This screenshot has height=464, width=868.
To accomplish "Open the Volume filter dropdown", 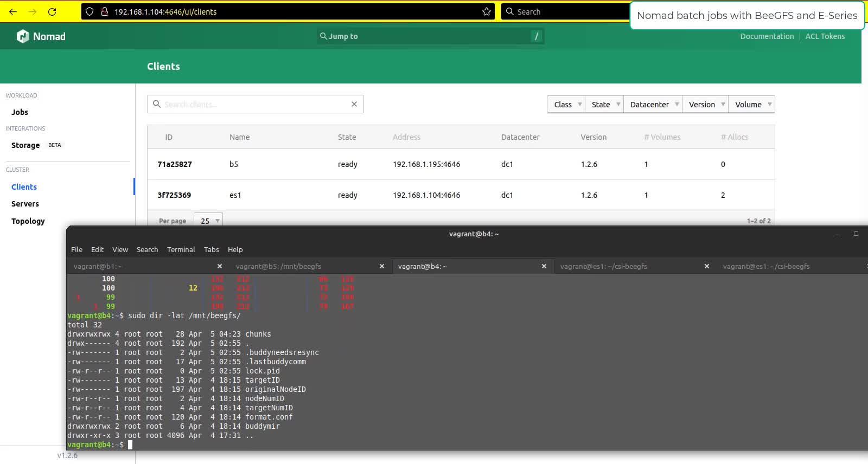I will 751,104.
